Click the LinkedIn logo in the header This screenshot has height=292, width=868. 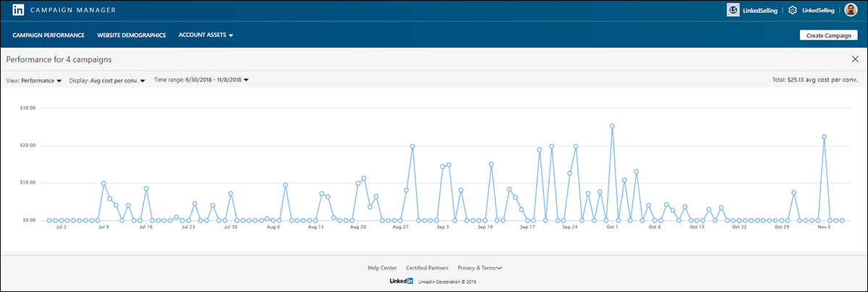18,10
